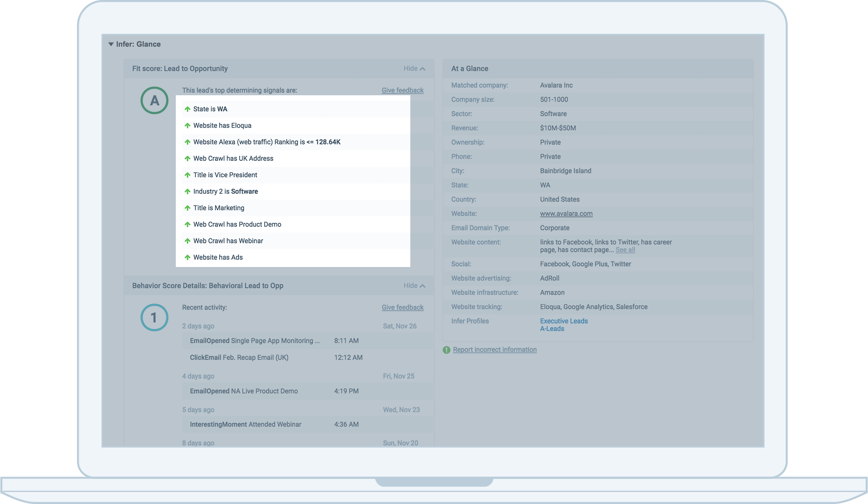
Task: Click the green arrow beside Website has Eloqua
Action: pos(187,125)
